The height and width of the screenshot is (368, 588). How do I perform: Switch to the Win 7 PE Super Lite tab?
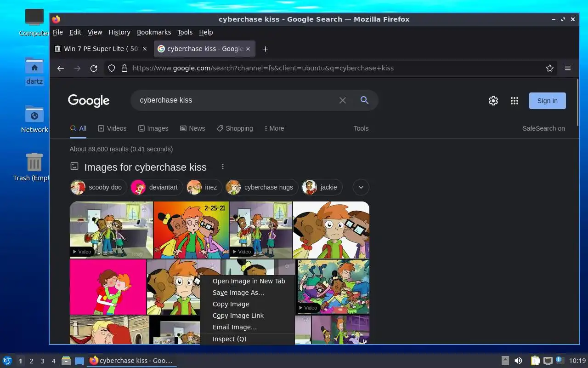tap(102, 49)
